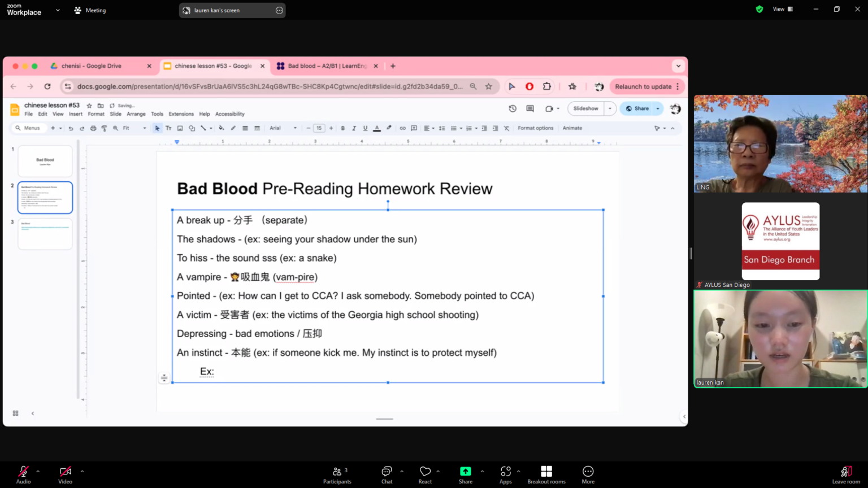
Task: Click the move to folder icon
Action: [x=101, y=106]
